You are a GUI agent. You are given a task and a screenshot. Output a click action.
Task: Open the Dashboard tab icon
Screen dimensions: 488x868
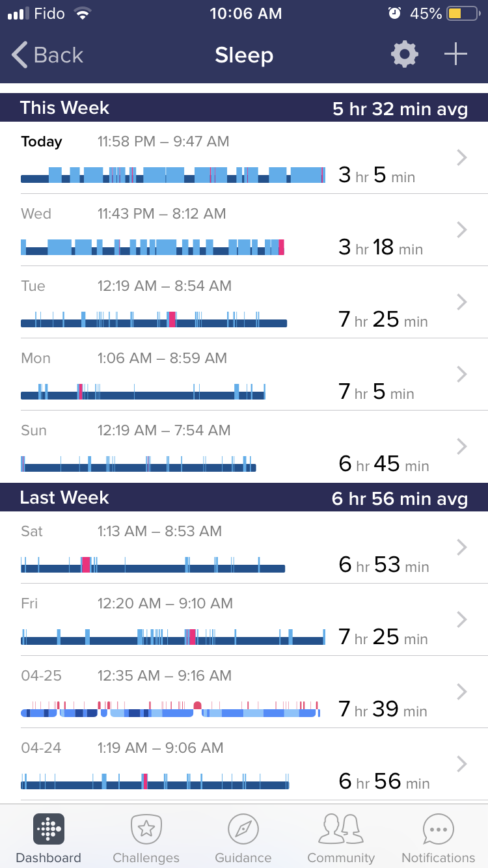[49, 829]
